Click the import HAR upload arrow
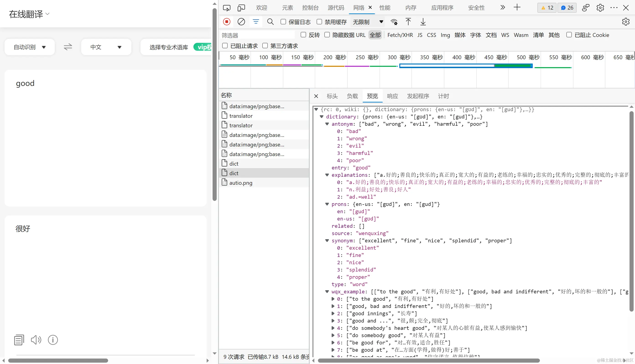Image resolution: width=635 pixels, height=364 pixels. pyautogui.click(x=408, y=22)
